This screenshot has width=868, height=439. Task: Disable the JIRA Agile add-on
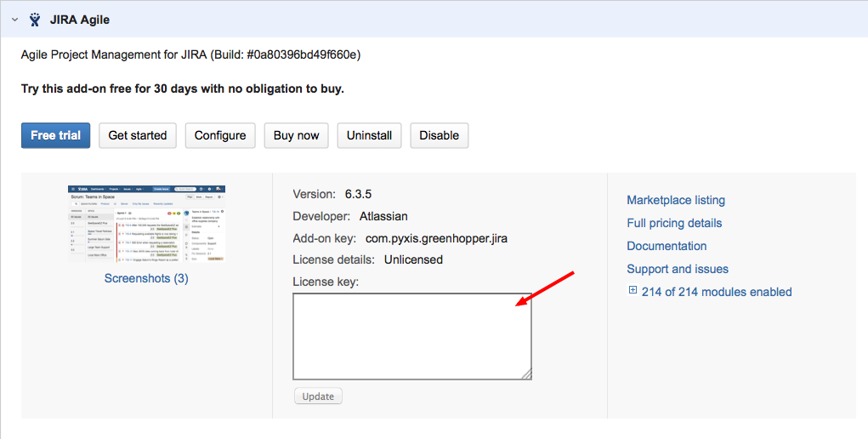click(439, 136)
